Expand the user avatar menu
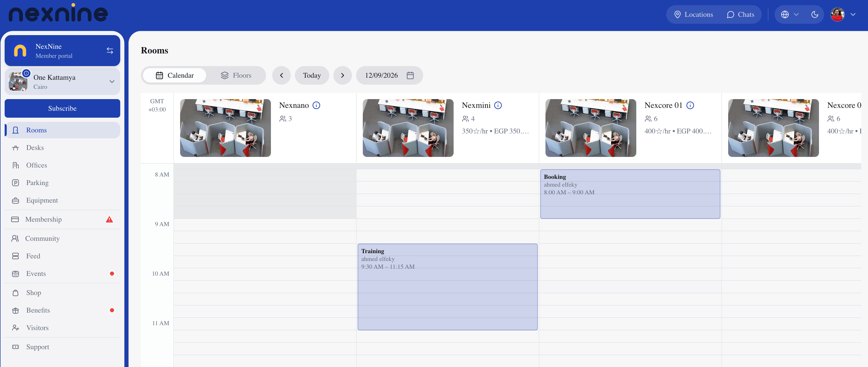 [x=843, y=14]
